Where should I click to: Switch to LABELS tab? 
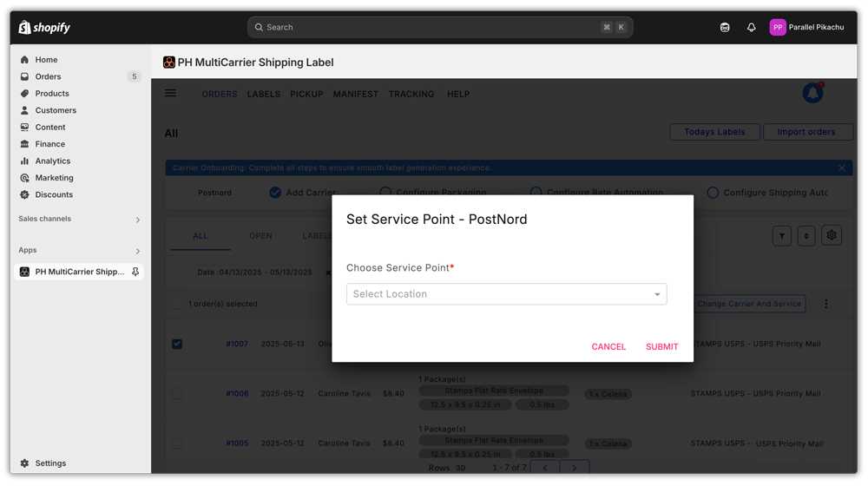264,94
